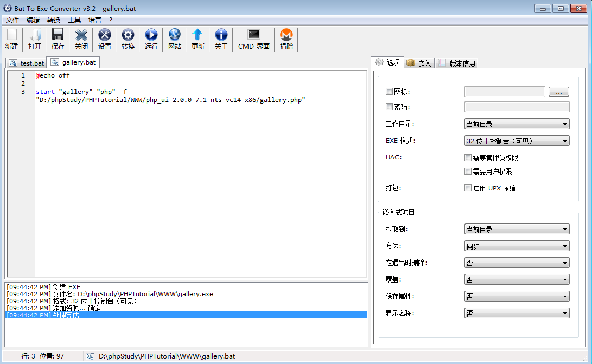Click line number 2 in editor gutter
Viewport: 592px width, 364px height.
[x=23, y=84]
